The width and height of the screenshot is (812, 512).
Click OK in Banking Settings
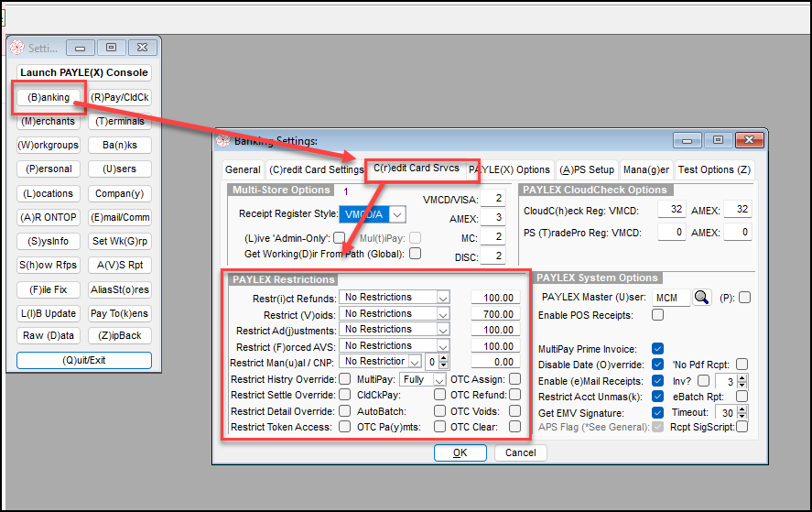click(460, 452)
